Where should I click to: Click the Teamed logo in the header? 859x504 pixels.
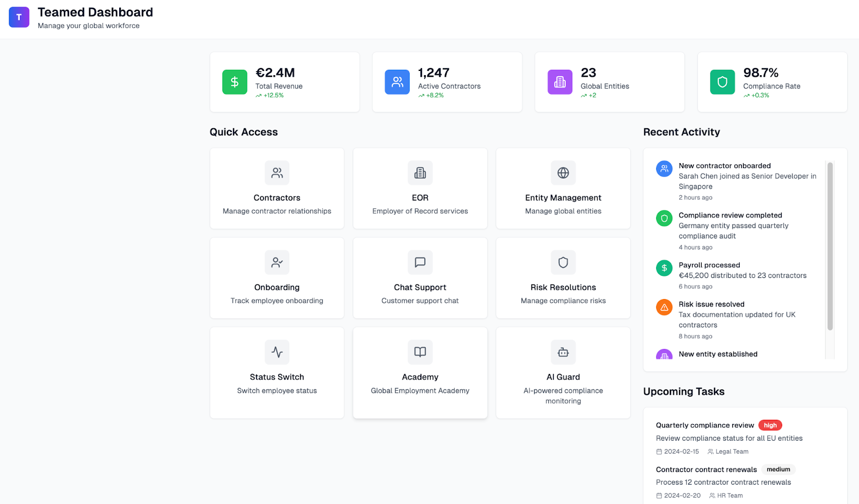pyautogui.click(x=19, y=17)
